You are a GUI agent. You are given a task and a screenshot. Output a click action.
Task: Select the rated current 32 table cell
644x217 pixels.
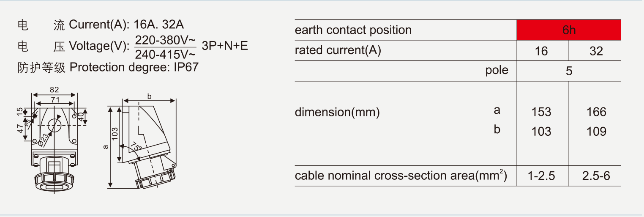point(596,51)
